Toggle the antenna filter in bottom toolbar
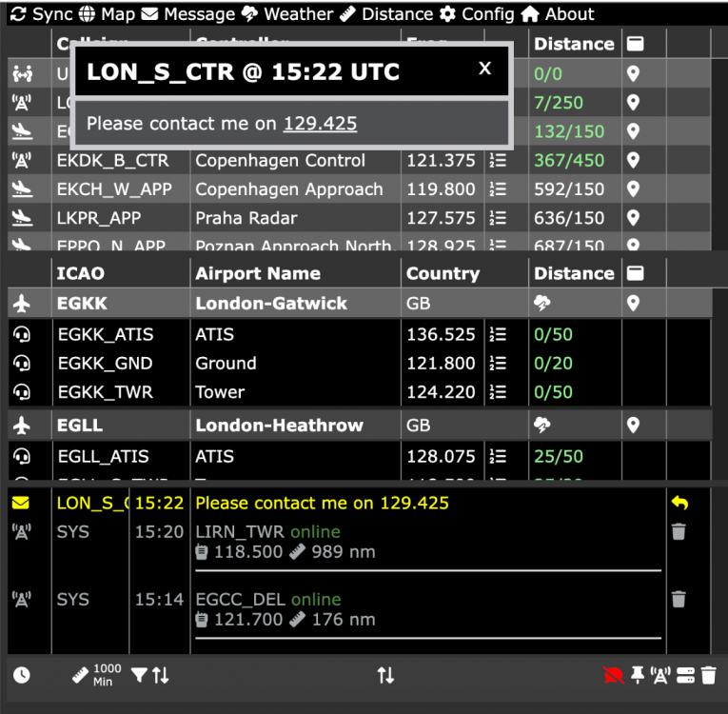728x714 pixels. point(660,675)
